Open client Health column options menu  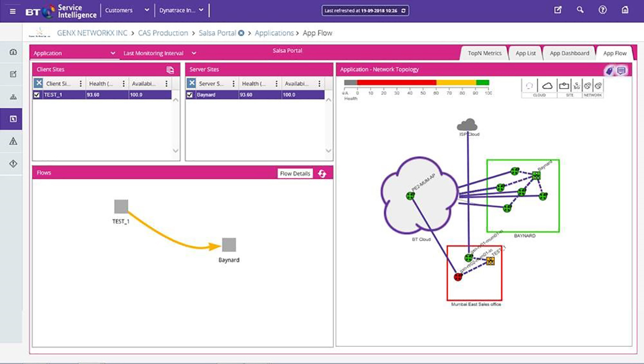123,84
